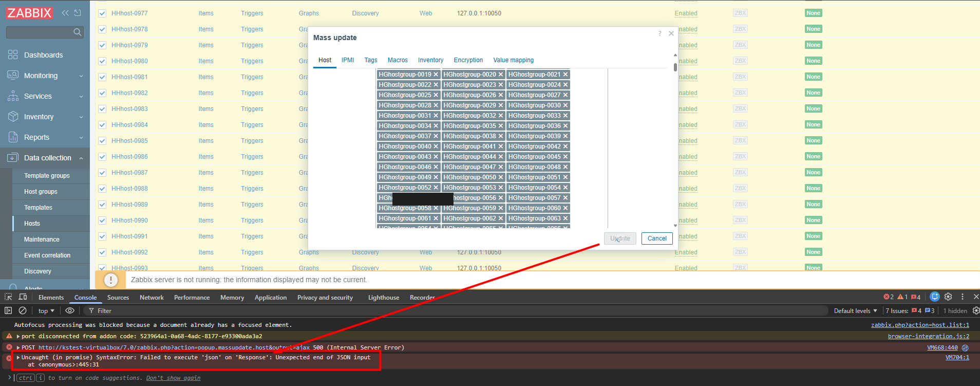Open the VM668:440 source link
The image size is (980, 386).
point(942,347)
